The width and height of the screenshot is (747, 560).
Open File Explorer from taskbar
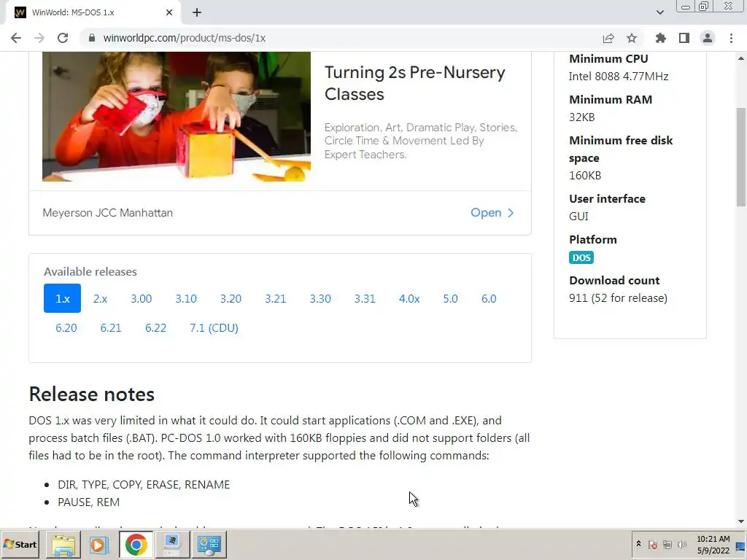tap(63, 545)
